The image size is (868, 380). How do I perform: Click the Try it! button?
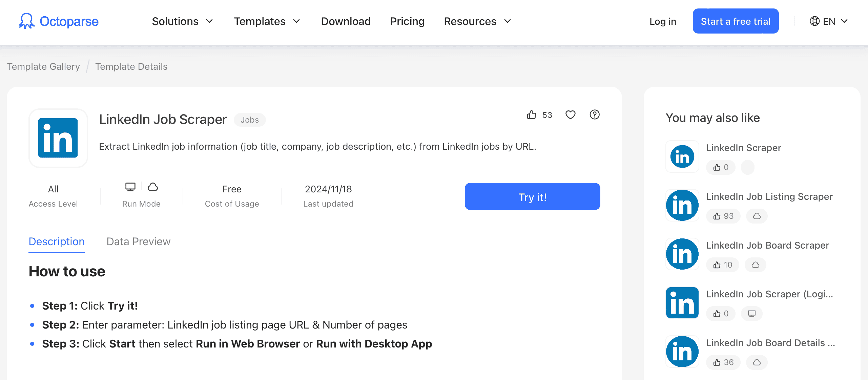(x=532, y=196)
